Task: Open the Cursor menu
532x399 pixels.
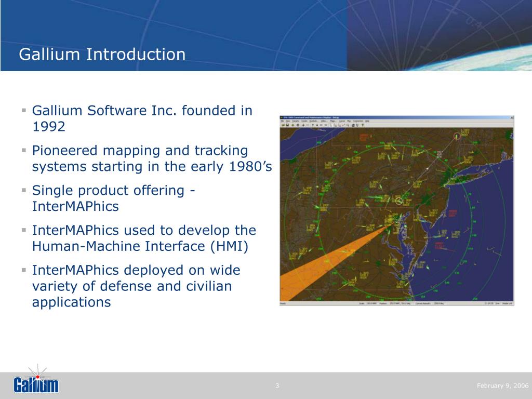Action: pyautogui.click(x=342, y=121)
